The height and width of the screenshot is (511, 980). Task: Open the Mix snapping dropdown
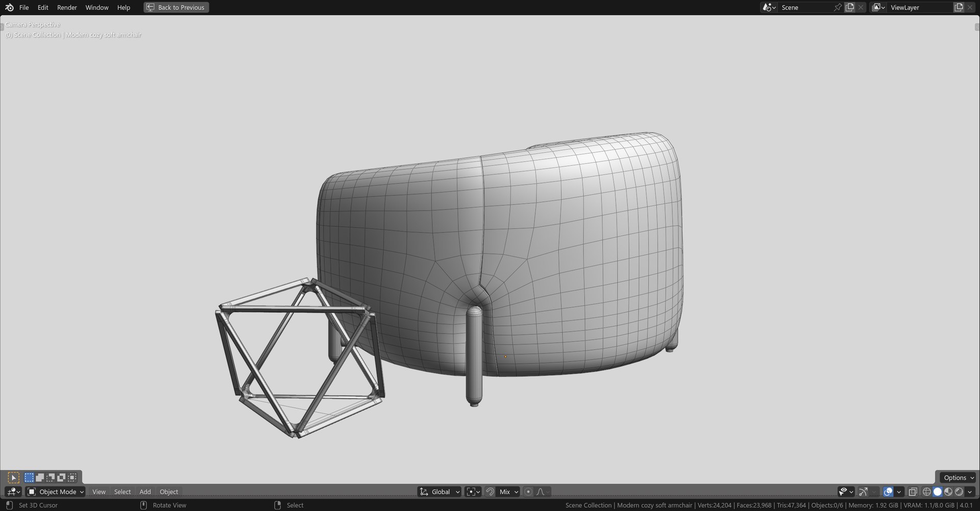pyautogui.click(x=508, y=492)
